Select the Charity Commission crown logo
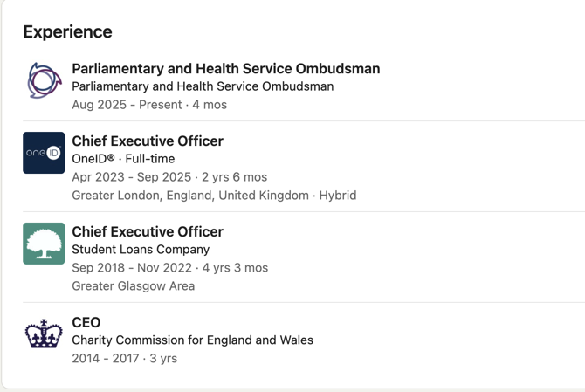 (44, 334)
